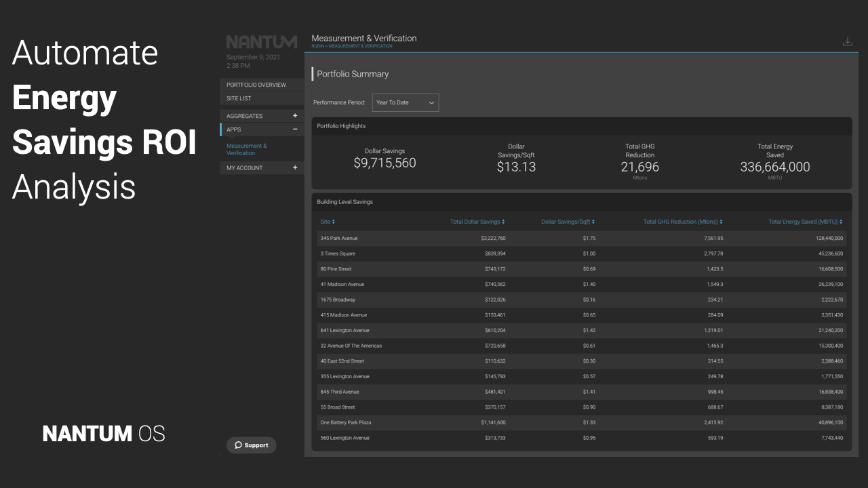Image resolution: width=868 pixels, height=488 pixels.
Task: Click Portfolio Highlights panel header
Action: point(582,126)
